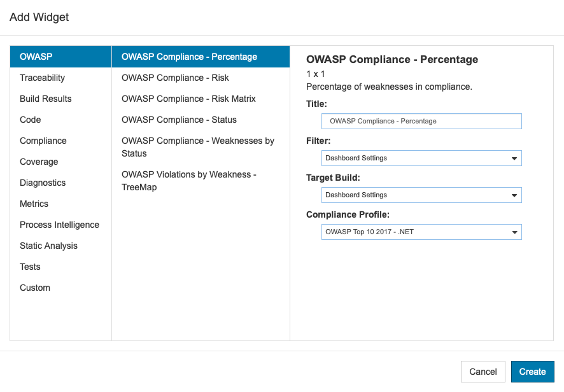Select the Static Analysis category

coord(60,246)
